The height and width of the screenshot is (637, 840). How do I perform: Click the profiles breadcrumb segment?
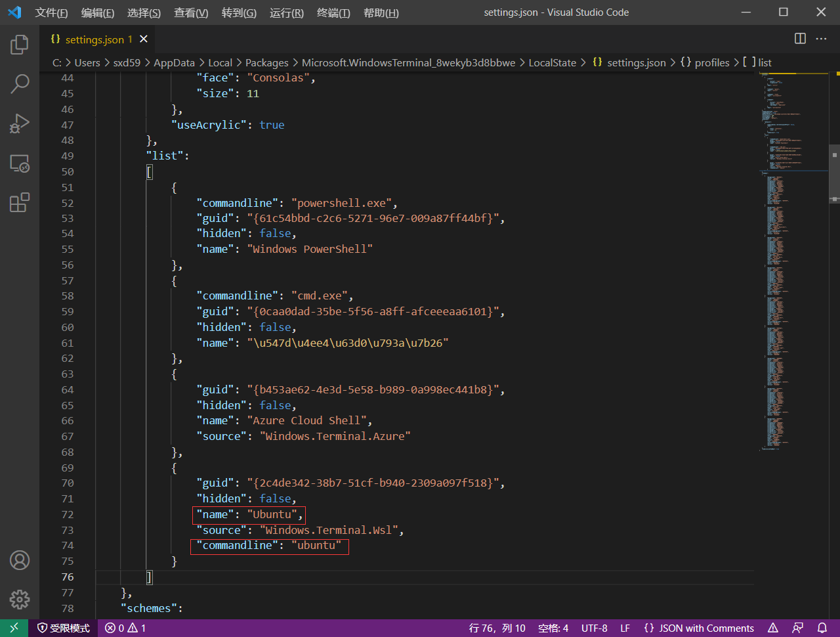[x=705, y=62]
